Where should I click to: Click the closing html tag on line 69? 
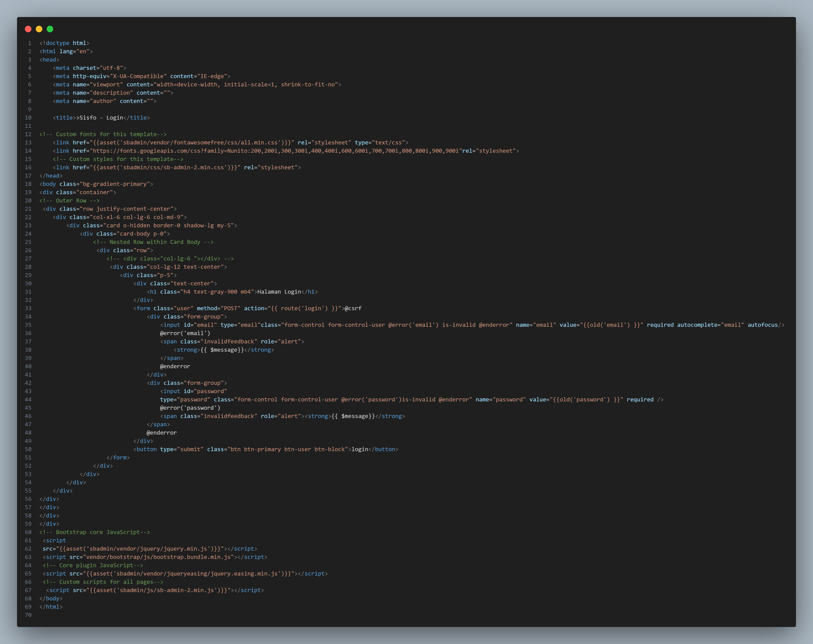tap(51, 607)
